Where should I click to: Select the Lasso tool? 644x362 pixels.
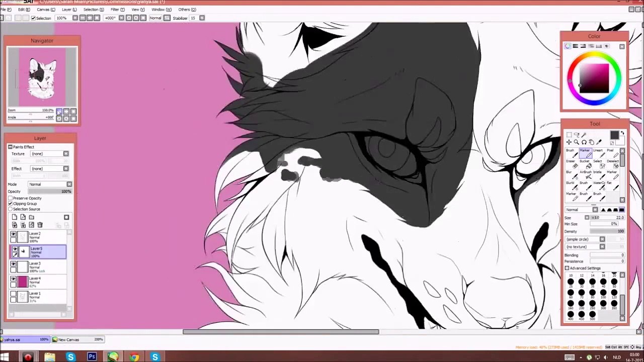click(x=577, y=135)
